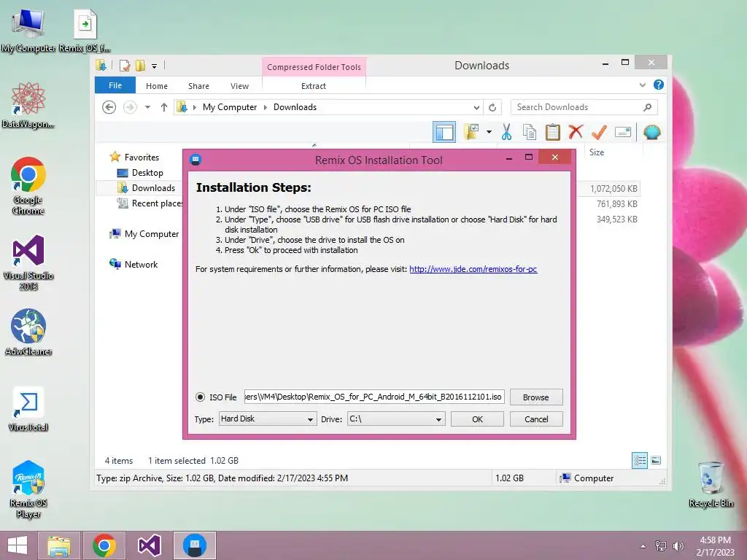This screenshot has width=747, height=560.
Task: Click My Computer in address breadcrumb
Action: point(230,107)
